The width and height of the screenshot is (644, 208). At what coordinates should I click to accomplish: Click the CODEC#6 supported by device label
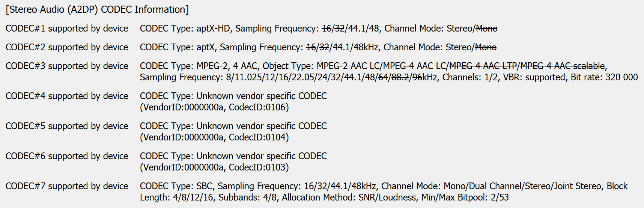click(67, 156)
